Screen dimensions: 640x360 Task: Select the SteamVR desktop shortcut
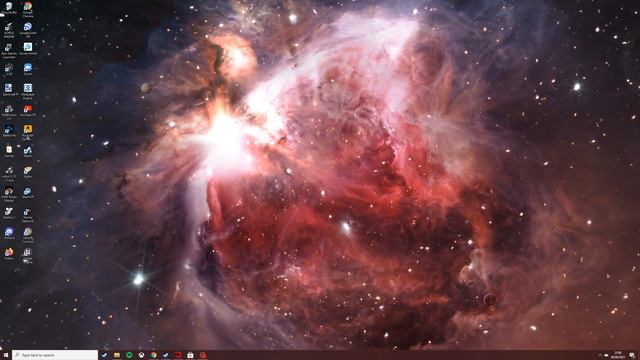click(x=28, y=193)
